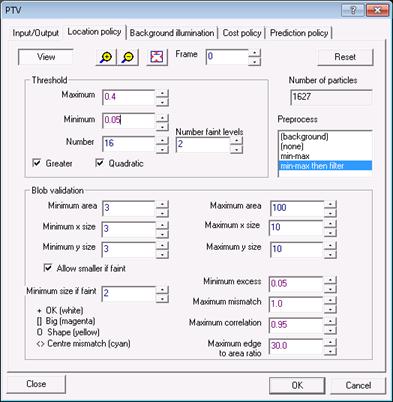Click the Maximum correlation input field
This screenshot has height=402, width=393.
[x=297, y=325]
